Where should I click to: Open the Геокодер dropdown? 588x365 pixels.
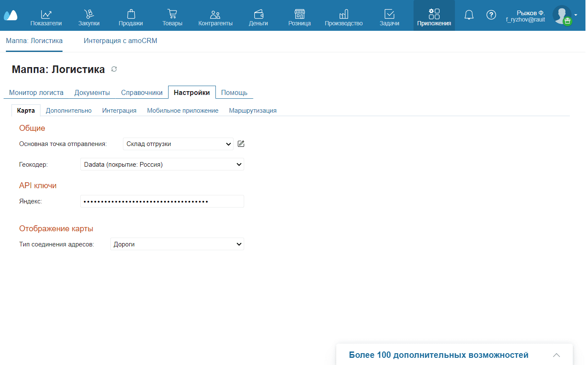[162, 164]
